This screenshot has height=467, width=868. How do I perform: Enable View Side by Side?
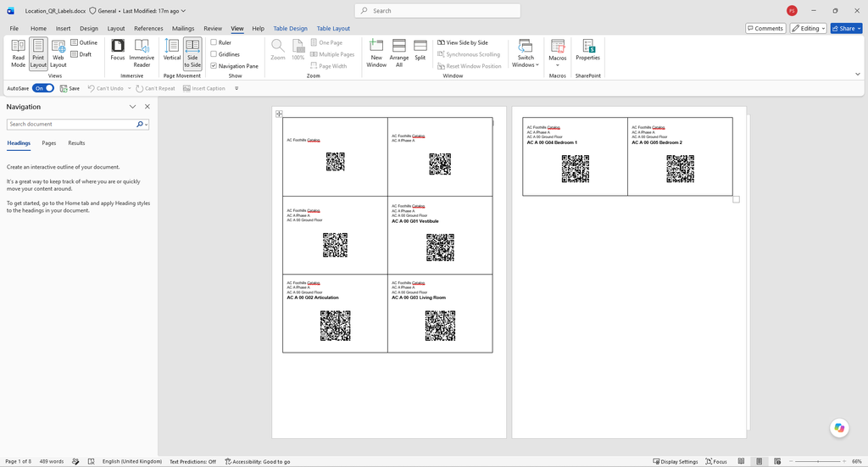[x=463, y=42]
